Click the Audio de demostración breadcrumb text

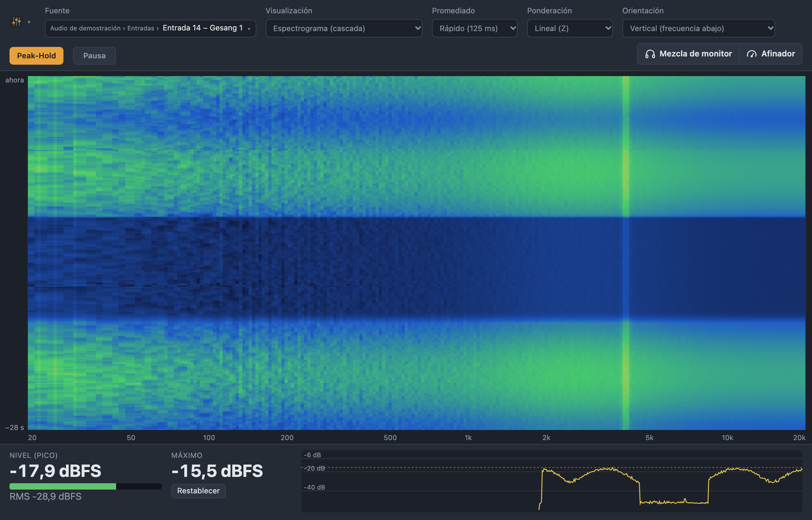[85, 28]
